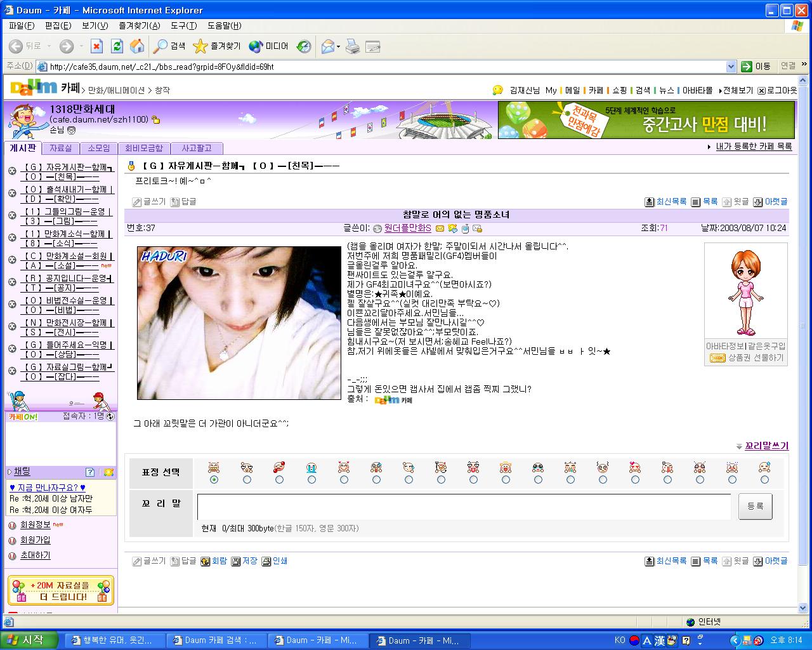The image size is (812, 650).
Task: Go to Home page icon
Action: [x=137, y=46]
